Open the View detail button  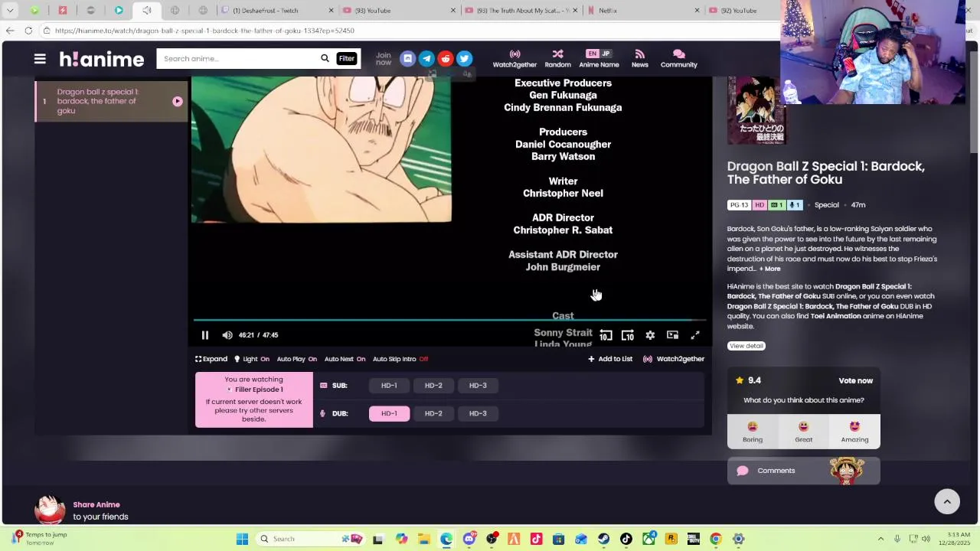(746, 346)
